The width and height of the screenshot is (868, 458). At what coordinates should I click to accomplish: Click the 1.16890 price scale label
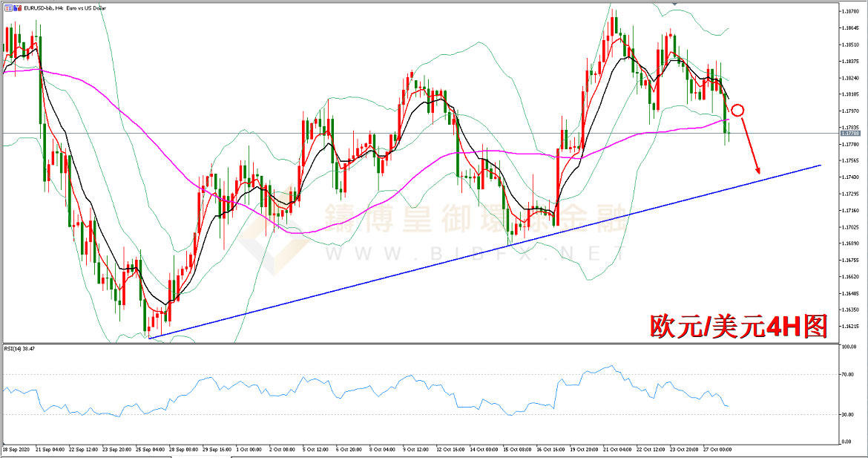tap(850, 243)
